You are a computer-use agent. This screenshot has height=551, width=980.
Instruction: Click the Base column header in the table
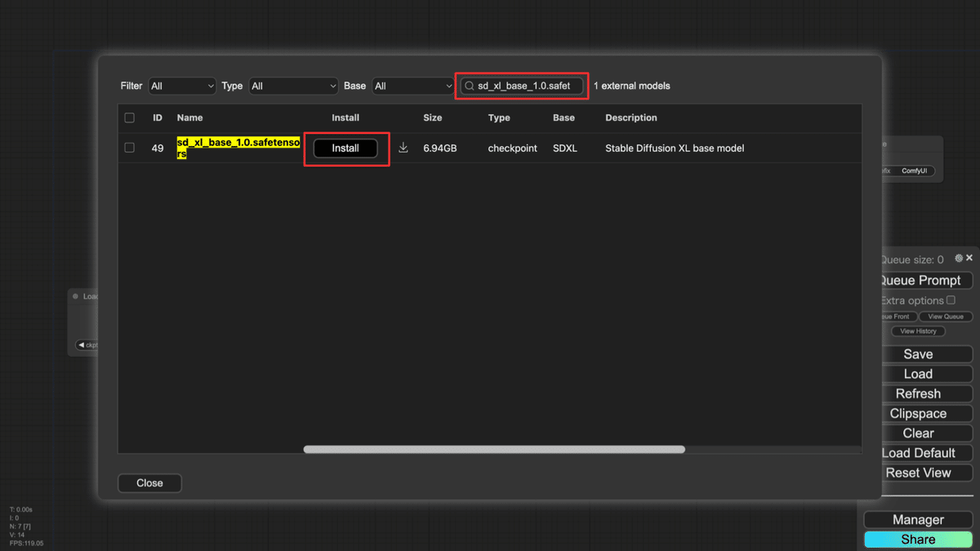(563, 118)
